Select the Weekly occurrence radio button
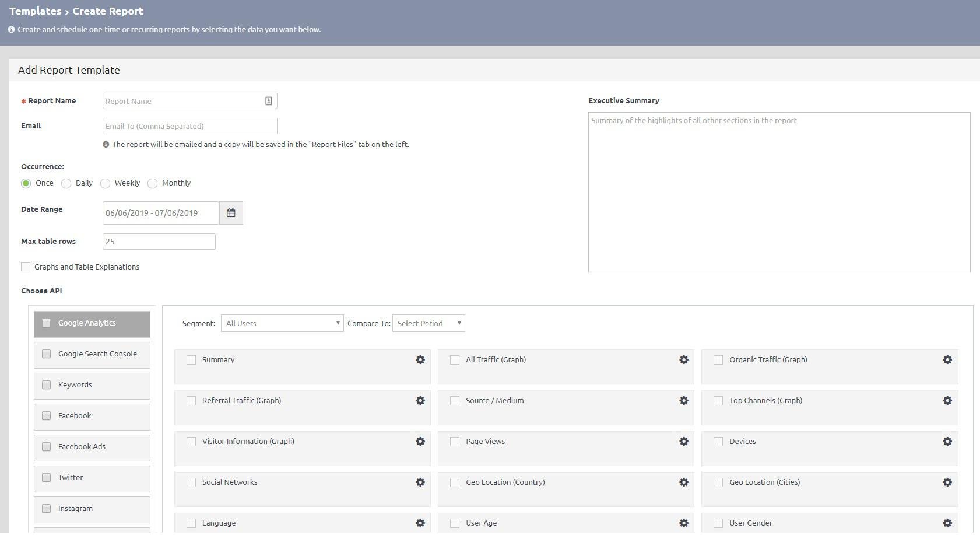This screenshot has height=535, width=980. tap(106, 184)
